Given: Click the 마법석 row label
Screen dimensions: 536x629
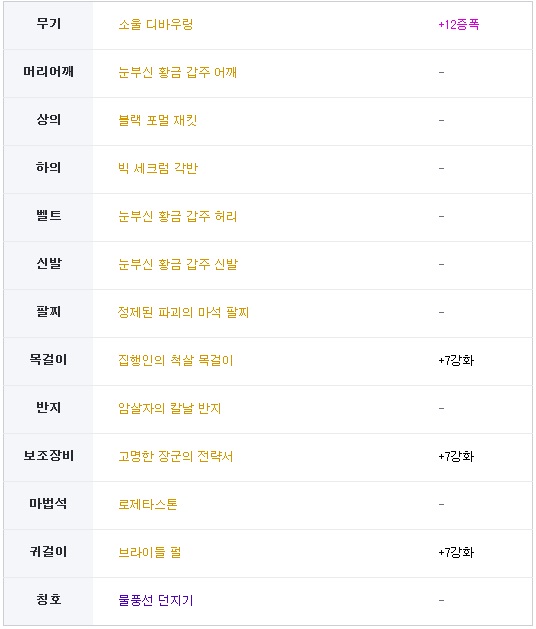Looking at the screenshot, I should [x=49, y=503].
